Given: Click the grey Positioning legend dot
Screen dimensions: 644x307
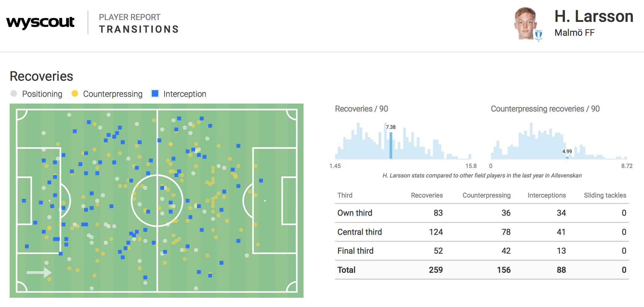Looking at the screenshot, I should (x=14, y=93).
